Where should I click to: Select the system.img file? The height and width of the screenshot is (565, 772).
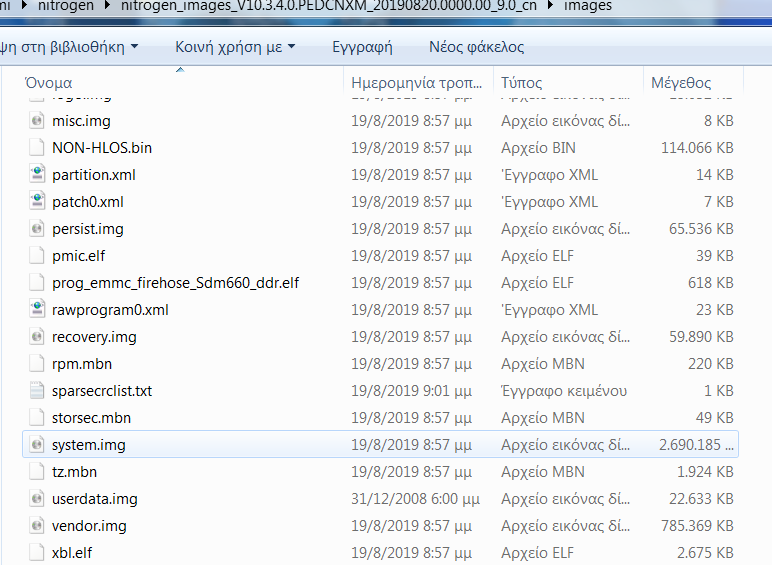pos(89,445)
